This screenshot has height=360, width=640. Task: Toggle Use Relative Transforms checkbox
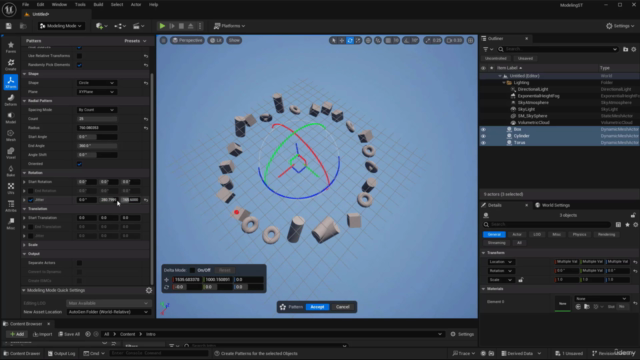point(79,56)
